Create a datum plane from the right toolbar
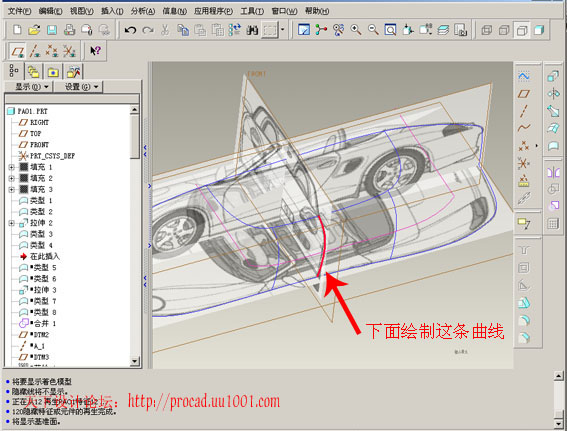Screen dimensions: 567x431 click(524, 94)
